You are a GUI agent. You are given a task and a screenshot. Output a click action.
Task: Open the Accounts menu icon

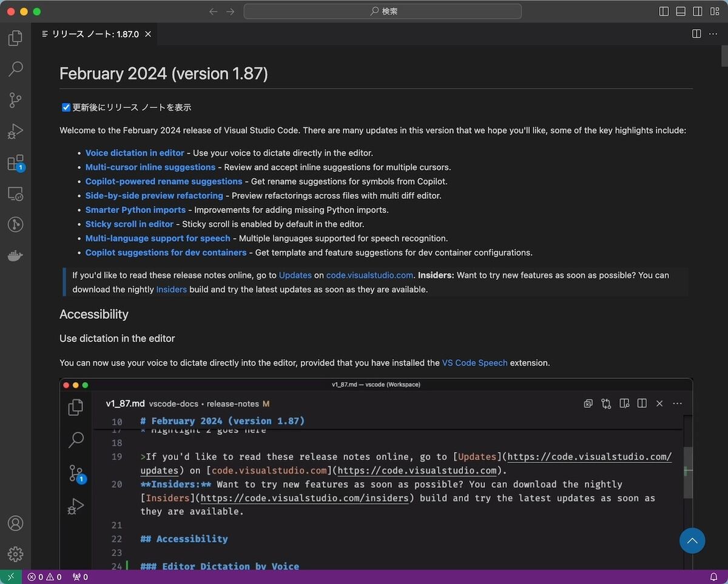[15, 523]
